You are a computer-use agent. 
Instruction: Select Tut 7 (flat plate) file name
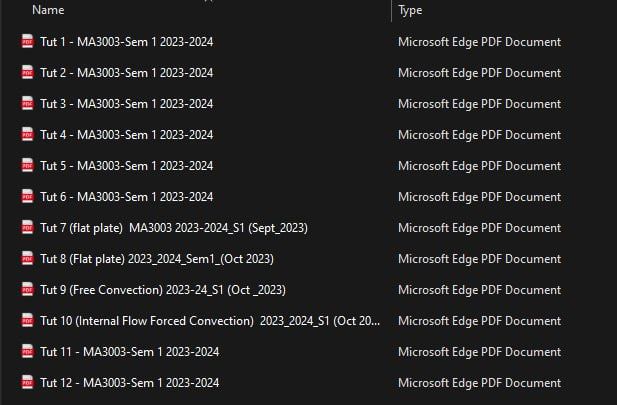point(174,228)
